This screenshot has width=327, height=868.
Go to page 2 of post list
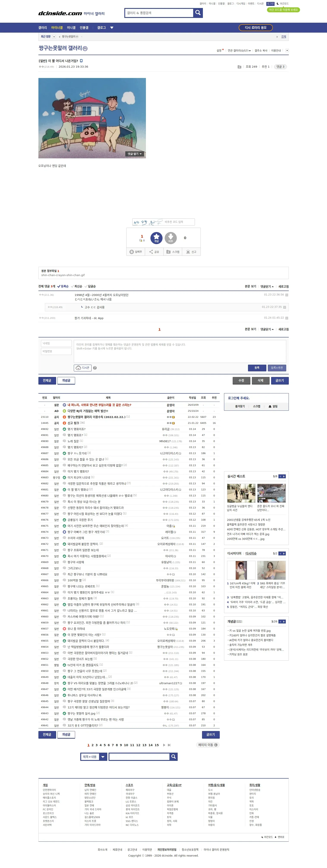[x=93, y=745]
